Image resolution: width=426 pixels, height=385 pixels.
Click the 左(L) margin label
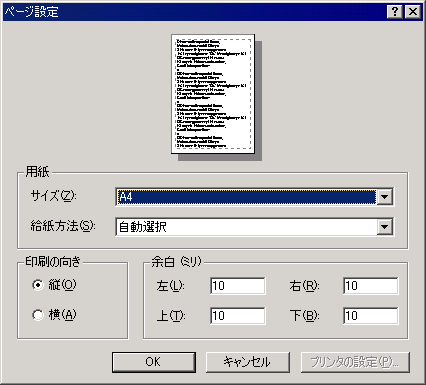click(x=170, y=286)
